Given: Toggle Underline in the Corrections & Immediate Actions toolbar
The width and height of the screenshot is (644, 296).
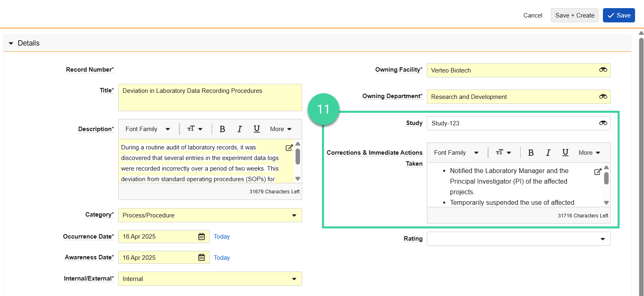Looking at the screenshot, I should click(x=565, y=153).
